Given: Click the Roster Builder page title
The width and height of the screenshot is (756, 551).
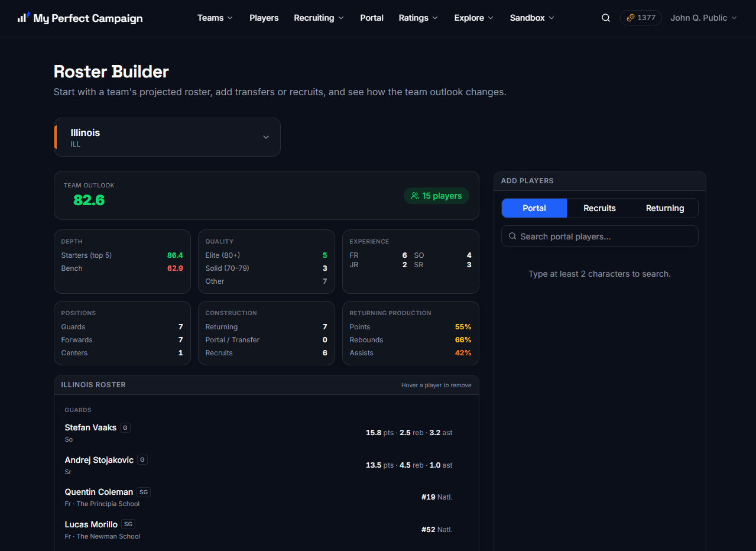Looking at the screenshot, I should point(111,72).
